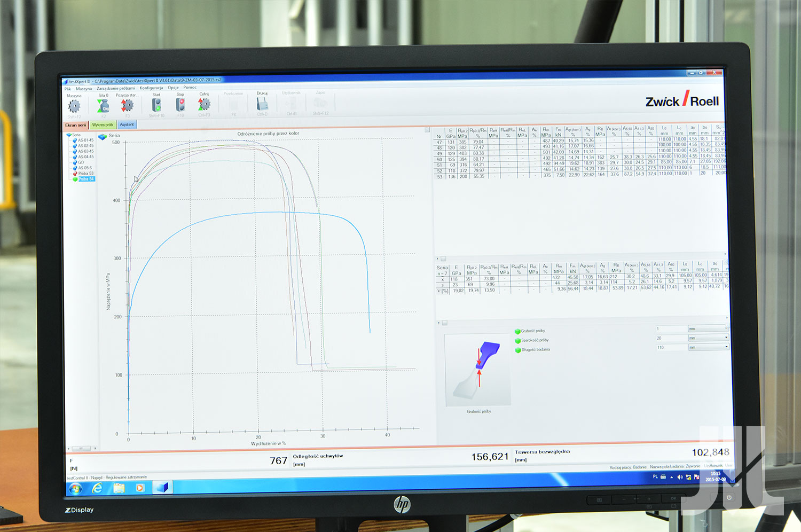Image resolution: width=801 pixels, height=532 pixels.
Task: Switch to the Asystent tab
Action: click(x=127, y=124)
